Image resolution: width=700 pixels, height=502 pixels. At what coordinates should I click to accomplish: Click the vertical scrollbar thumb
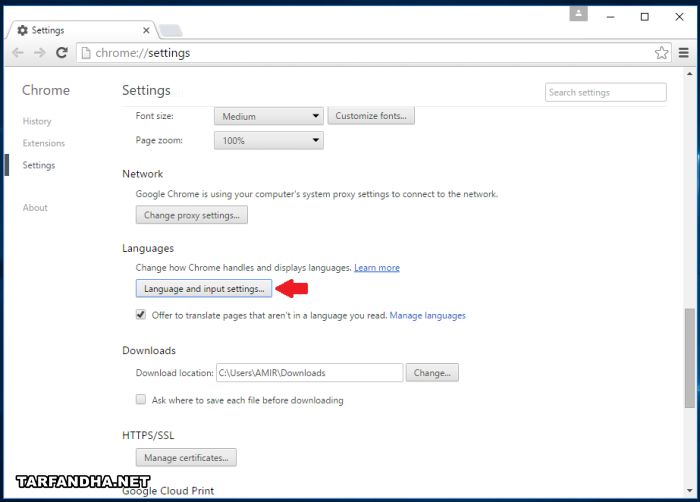pyautogui.click(x=690, y=358)
